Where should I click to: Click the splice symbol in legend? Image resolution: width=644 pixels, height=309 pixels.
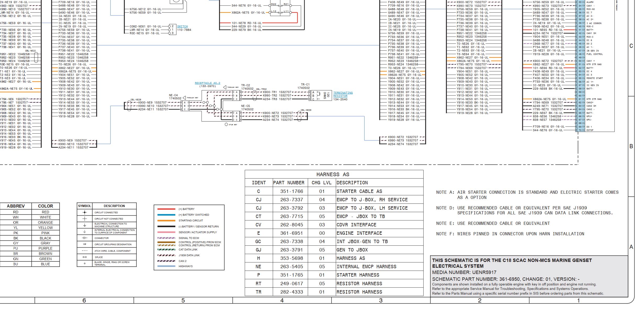[x=85, y=257]
